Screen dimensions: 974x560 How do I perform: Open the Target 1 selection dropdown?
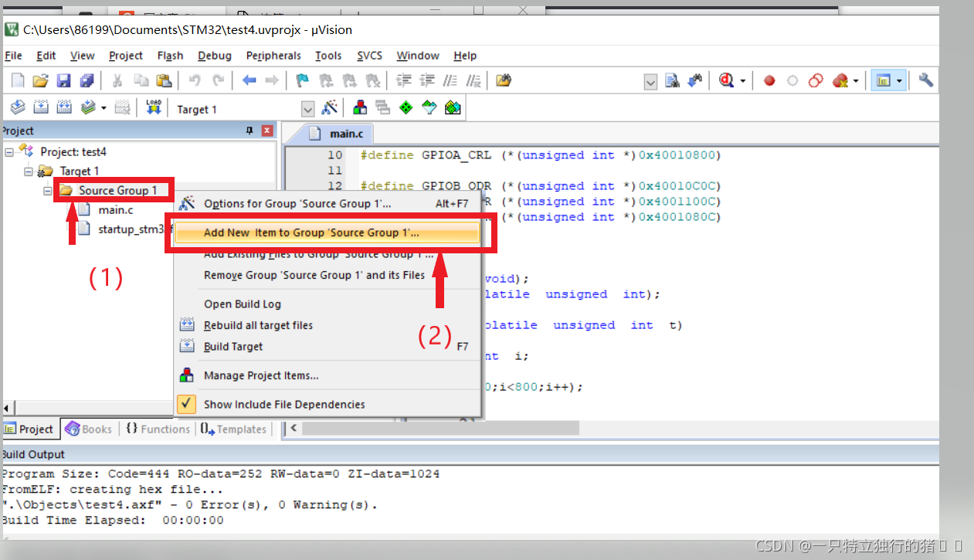tap(307, 109)
